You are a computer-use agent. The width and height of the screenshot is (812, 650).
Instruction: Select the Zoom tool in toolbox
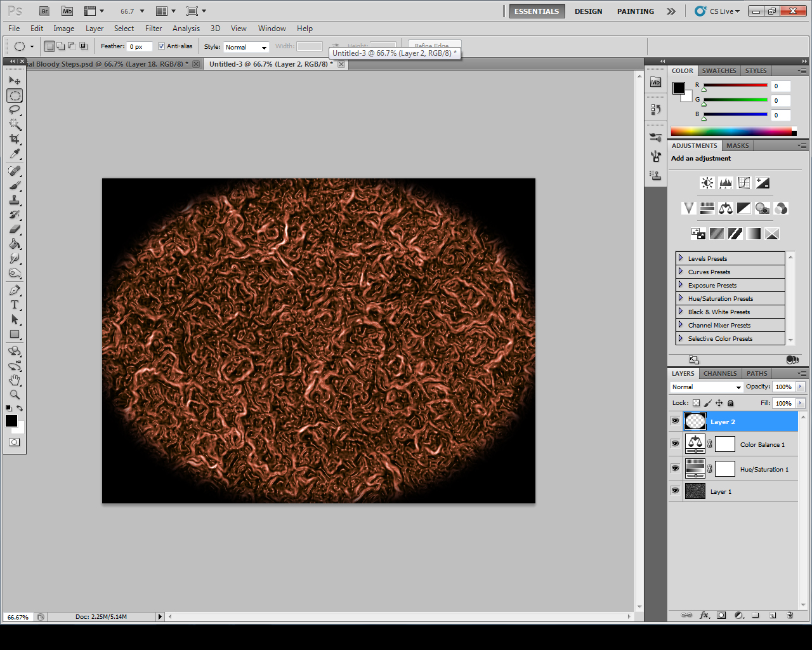(x=15, y=395)
